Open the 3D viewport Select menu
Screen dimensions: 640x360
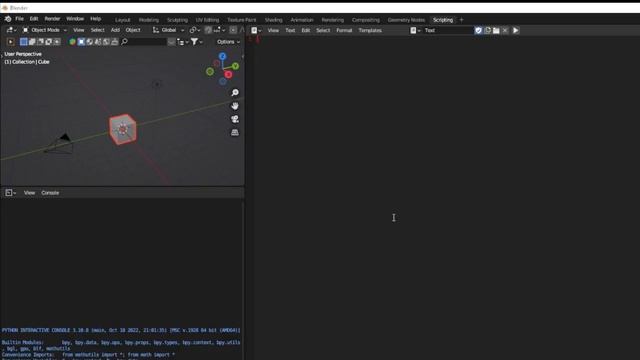[98, 30]
